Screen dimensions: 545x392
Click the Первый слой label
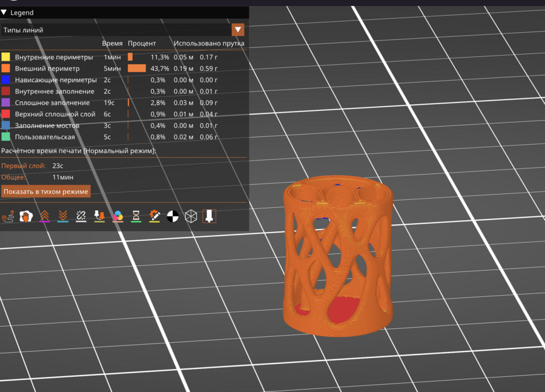23,166
